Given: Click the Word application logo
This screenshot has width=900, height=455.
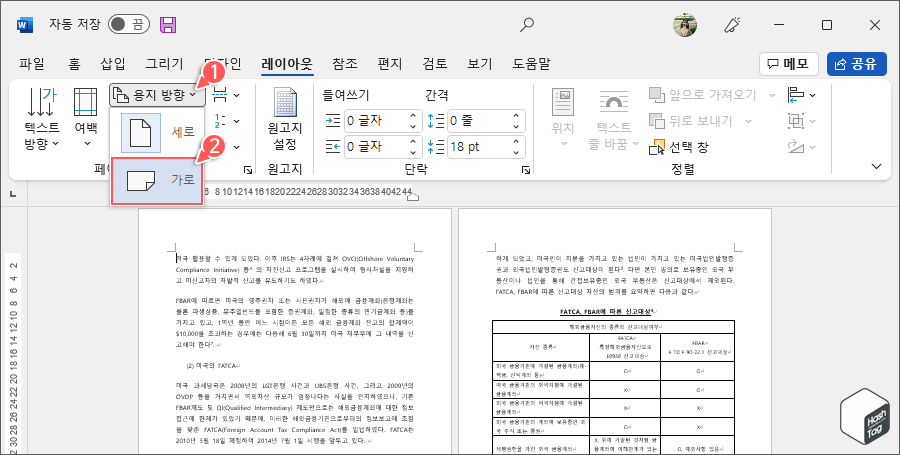Looking at the screenshot, I should (x=25, y=25).
